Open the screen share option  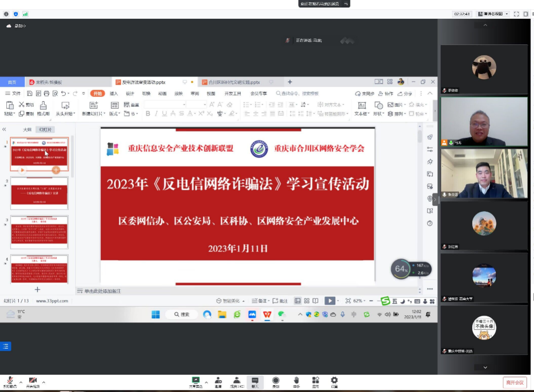coord(196,381)
